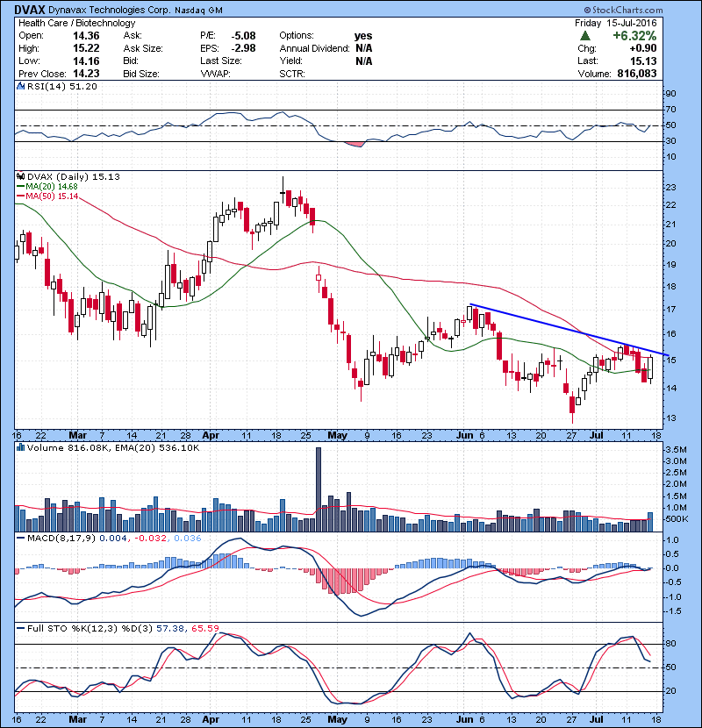Click the tallest volume spike bar near May

[x=319, y=489]
